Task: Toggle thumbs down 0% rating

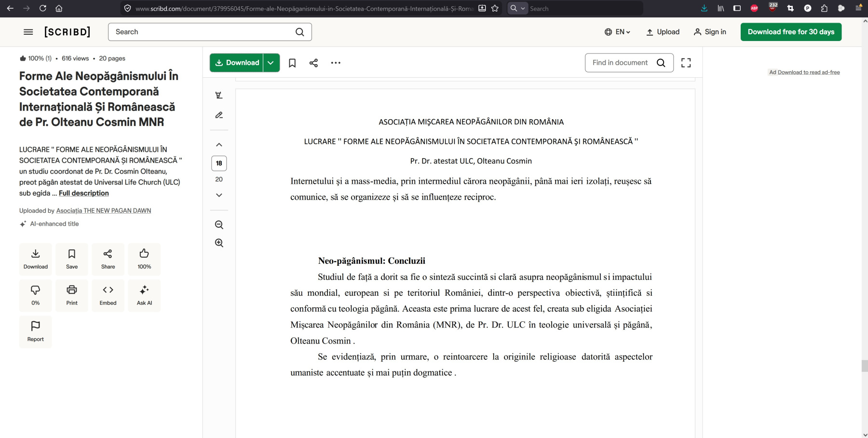Action: (x=36, y=295)
